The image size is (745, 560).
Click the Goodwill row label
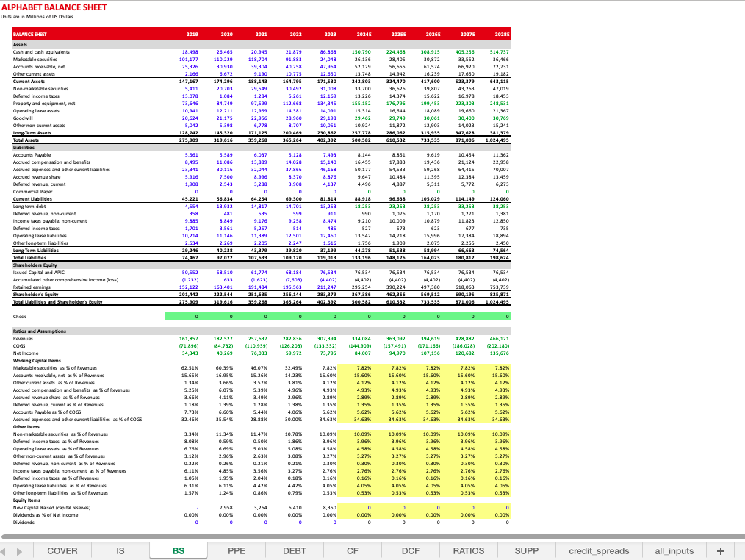pyautogui.click(x=23, y=118)
